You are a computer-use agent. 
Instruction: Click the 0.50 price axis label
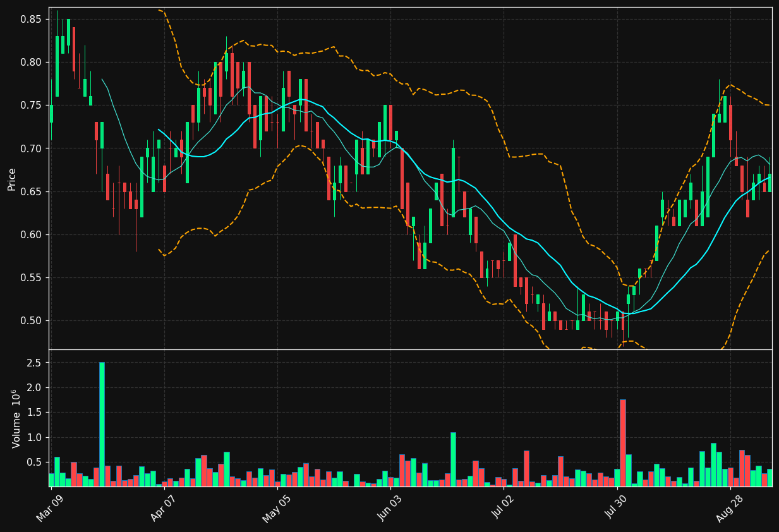[x=30, y=320]
